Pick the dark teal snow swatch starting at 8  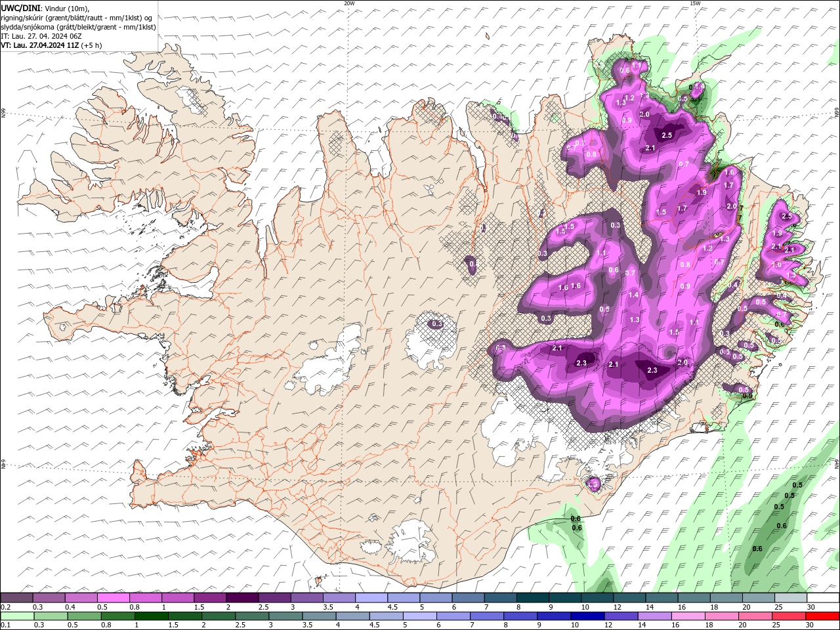[533, 598]
